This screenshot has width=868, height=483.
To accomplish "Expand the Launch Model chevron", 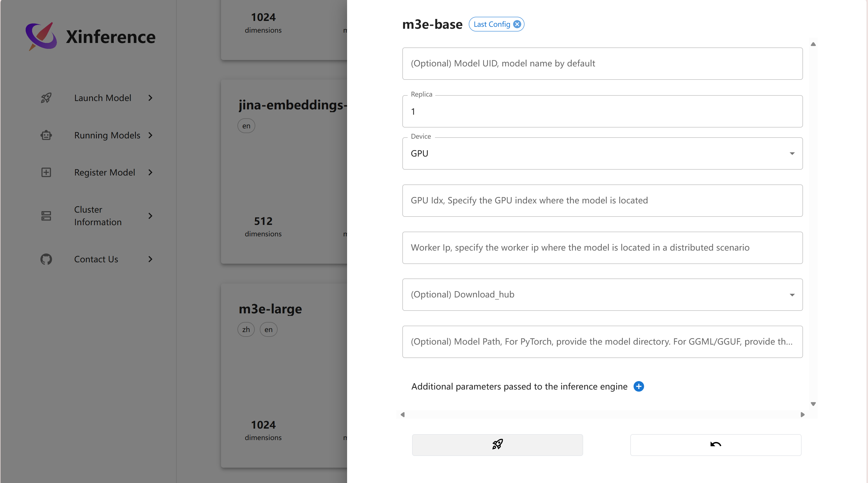I will point(150,98).
